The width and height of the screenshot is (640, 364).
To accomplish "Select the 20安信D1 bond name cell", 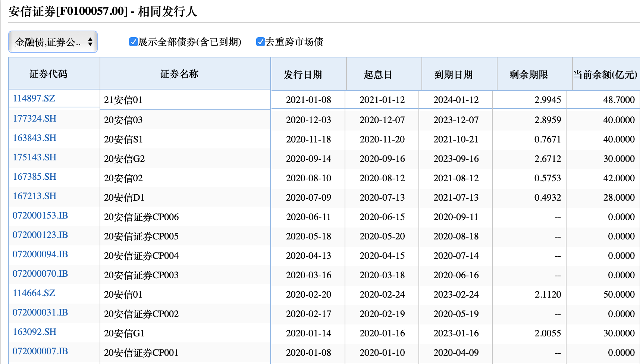I will tap(185, 197).
